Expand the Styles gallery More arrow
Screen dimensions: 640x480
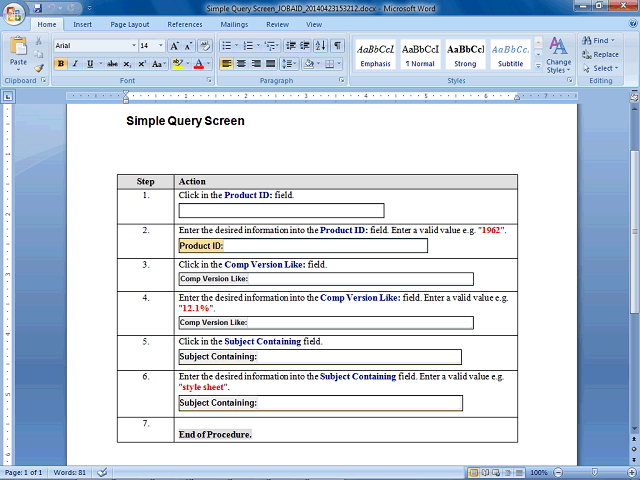(538, 66)
